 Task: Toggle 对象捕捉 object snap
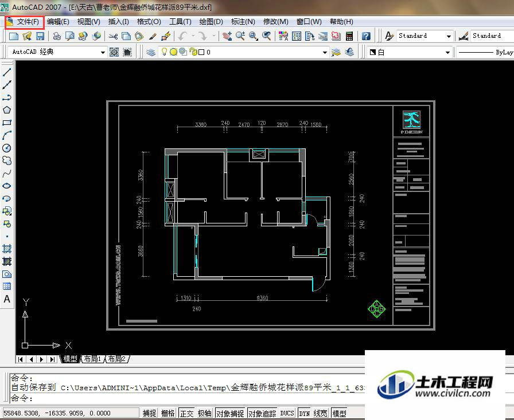(x=230, y=414)
